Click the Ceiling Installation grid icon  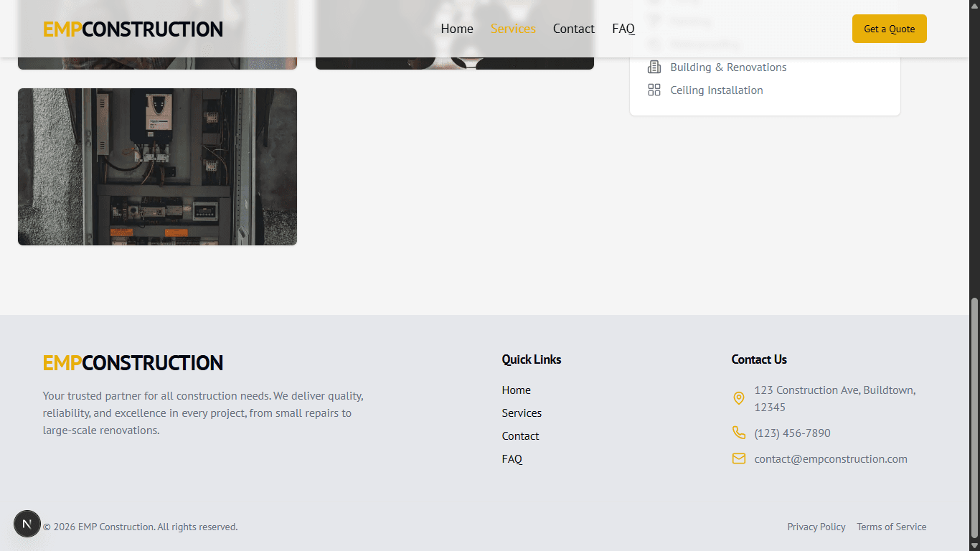(x=654, y=90)
